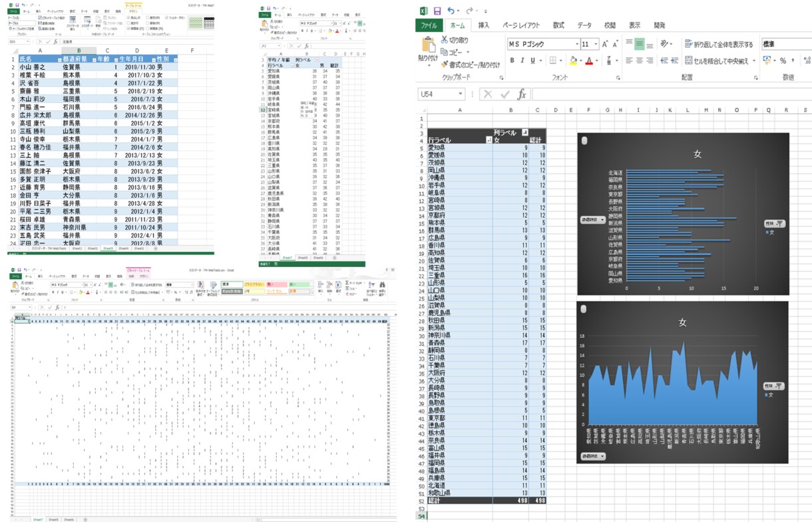This screenshot has width=812, height=522.
Task: Toggle the フィルター ボタン checkbox in the table window
Action: (167, 17)
